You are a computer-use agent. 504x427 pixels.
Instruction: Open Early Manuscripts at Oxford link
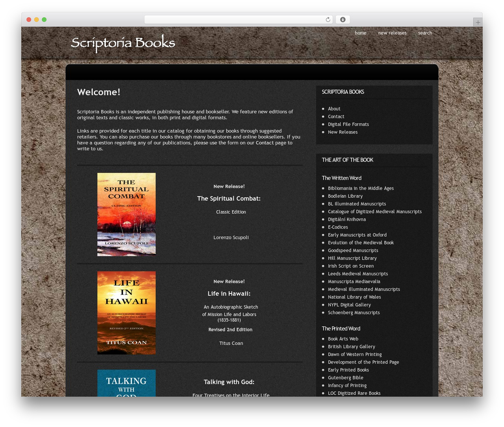click(357, 235)
